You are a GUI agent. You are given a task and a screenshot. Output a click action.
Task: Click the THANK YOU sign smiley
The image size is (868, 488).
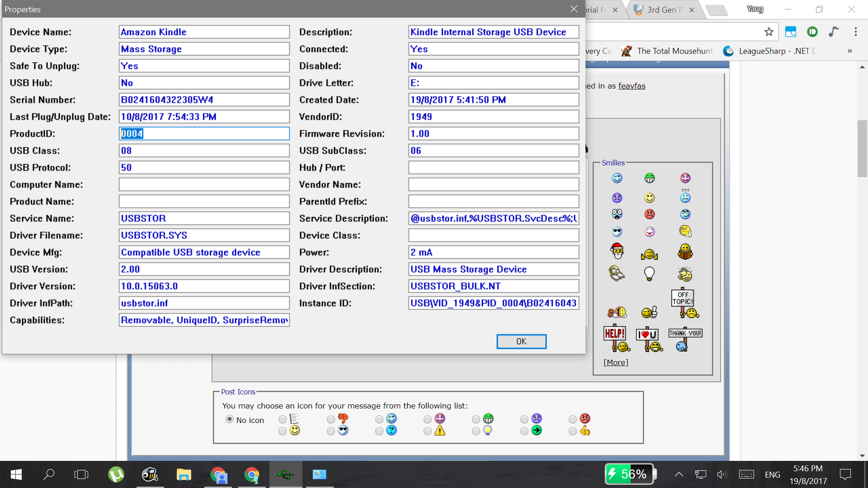coord(685,339)
